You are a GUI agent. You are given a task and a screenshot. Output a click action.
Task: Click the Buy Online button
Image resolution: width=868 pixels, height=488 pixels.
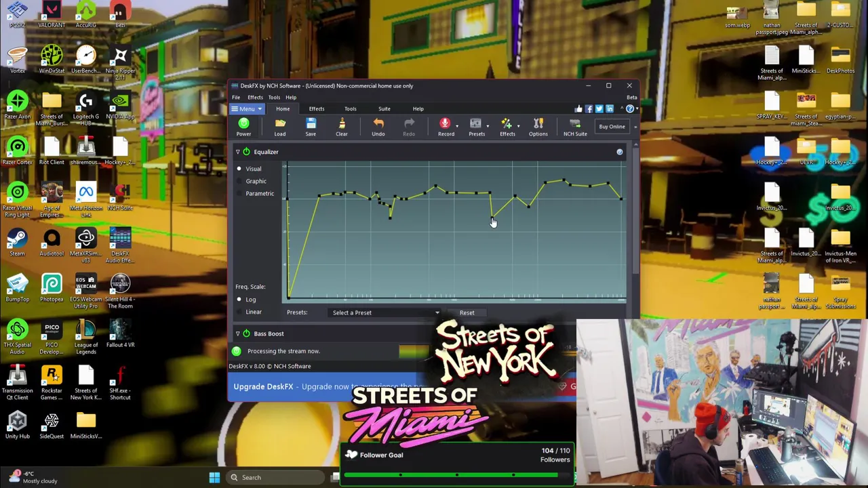point(612,127)
